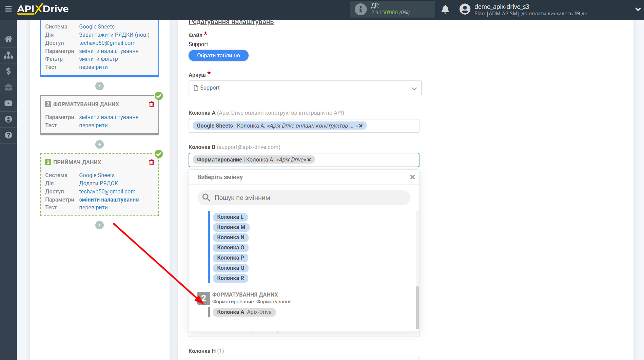Image resolution: width=644 pixels, height=360 pixels.
Task: Open the hamburger menu
Action: click(x=8, y=9)
